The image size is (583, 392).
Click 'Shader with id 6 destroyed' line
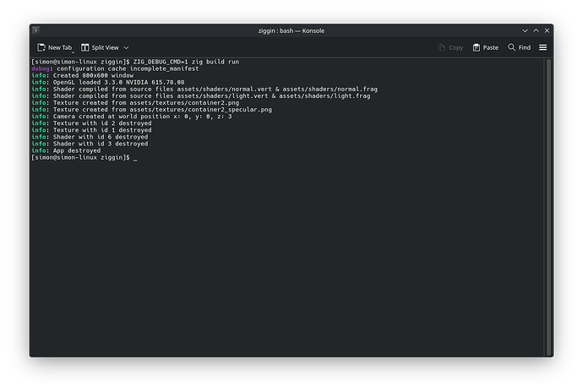click(x=101, y=137)
